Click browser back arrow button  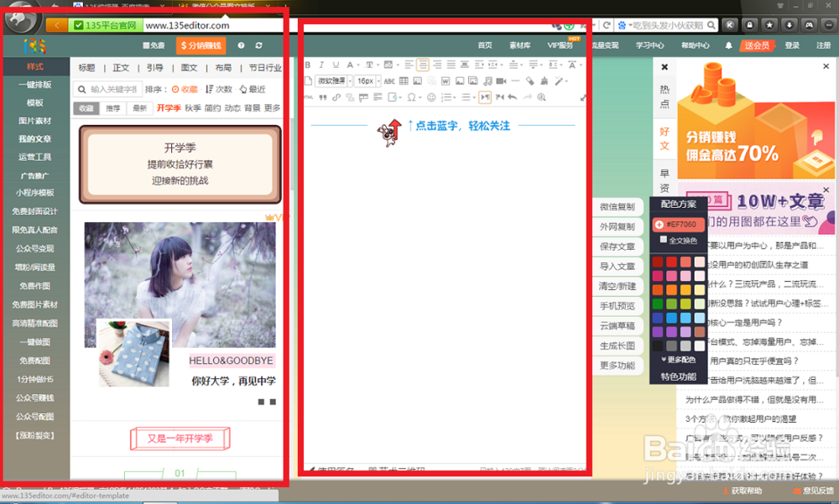coord(57,25)
